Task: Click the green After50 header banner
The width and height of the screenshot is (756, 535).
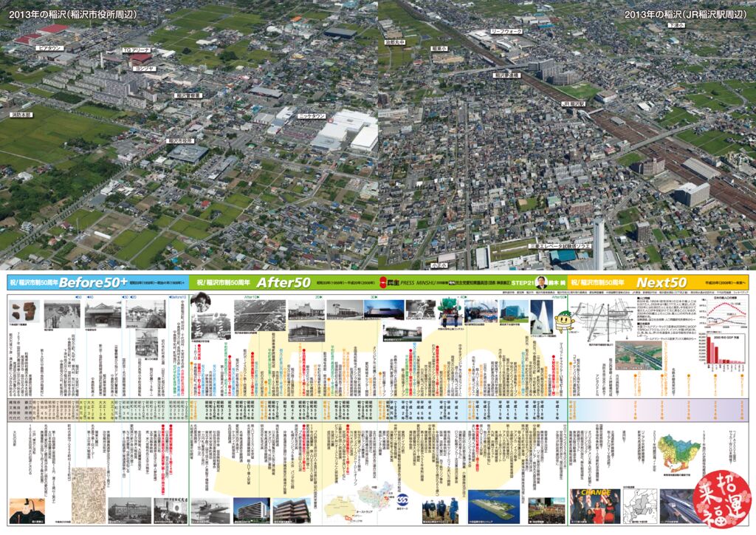Action: 283,282
